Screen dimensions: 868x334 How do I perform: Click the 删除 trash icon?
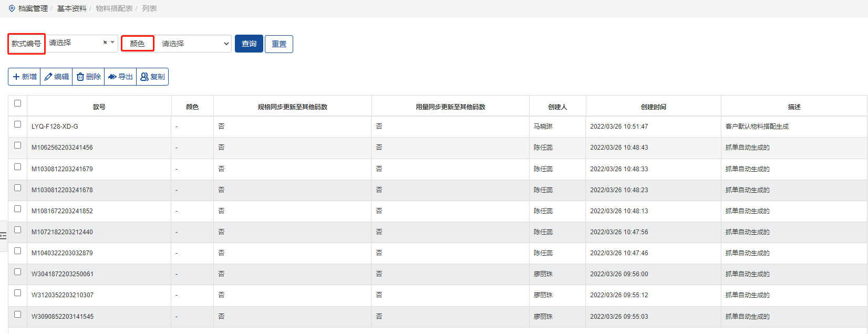[80, 77]
